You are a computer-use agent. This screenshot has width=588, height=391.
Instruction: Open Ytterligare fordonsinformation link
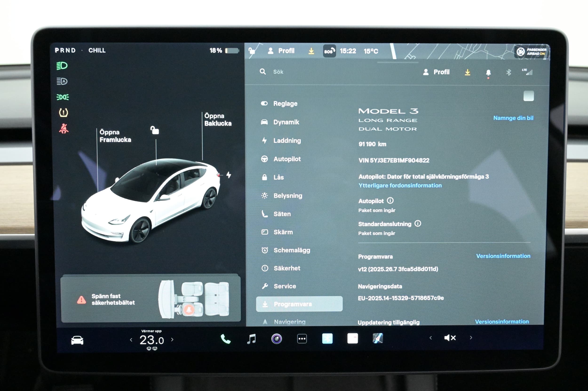coord(400,186)
